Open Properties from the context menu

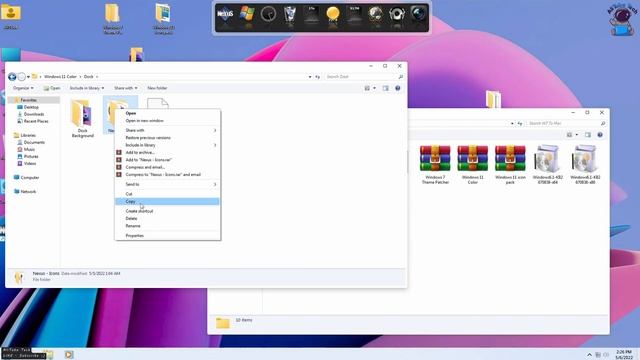pos(168,236)
